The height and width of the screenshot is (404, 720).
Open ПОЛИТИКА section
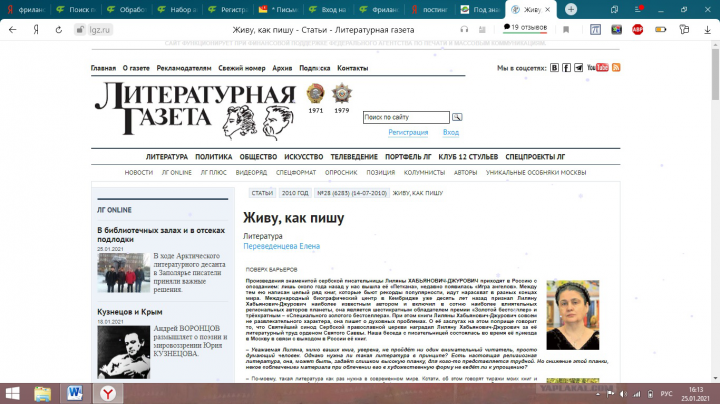coord(214,157)
